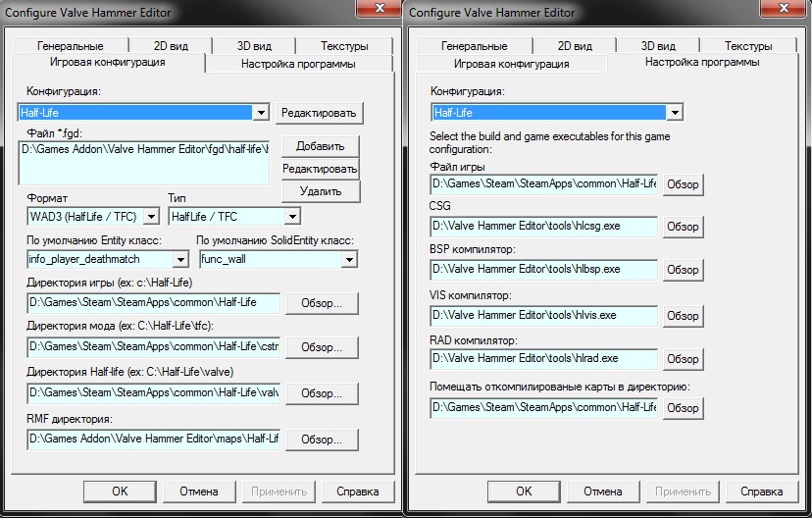Confirm with OK in right window
Screen dimensions: 812x518
point(524,492)
